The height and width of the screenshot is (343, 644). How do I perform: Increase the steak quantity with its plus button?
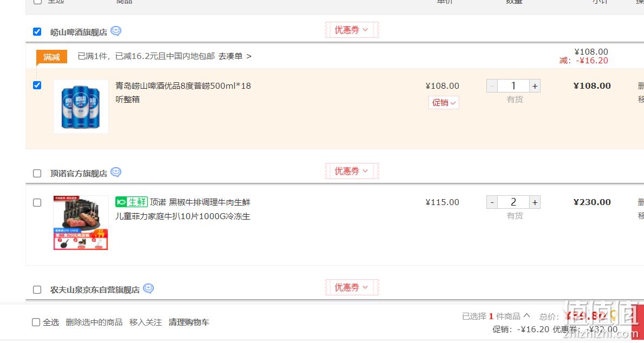[x=535, y=202]
